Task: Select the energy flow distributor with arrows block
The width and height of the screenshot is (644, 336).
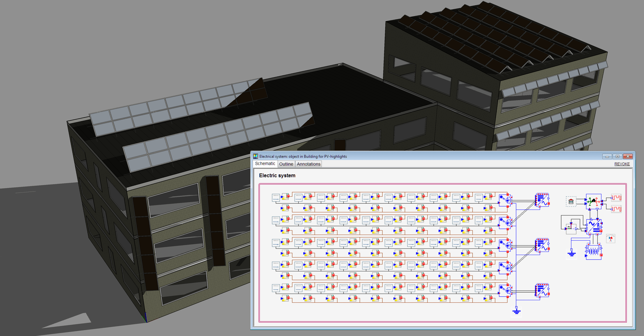Action: pyautogui.click(x=593, y=201)
